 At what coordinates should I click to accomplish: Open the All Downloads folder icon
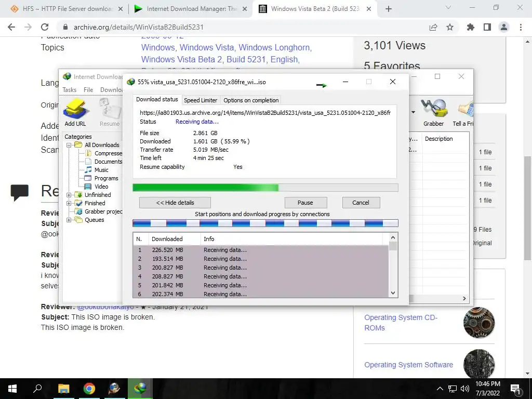pos(78,145)
